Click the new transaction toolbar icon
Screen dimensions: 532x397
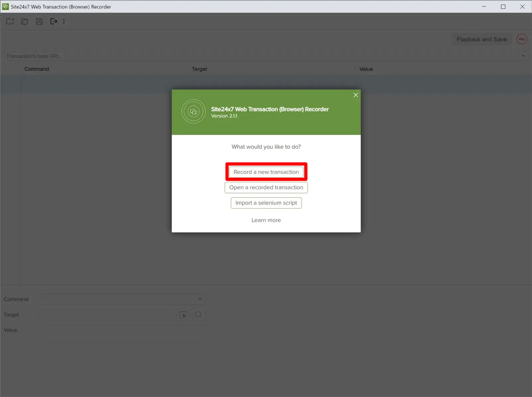10,21
